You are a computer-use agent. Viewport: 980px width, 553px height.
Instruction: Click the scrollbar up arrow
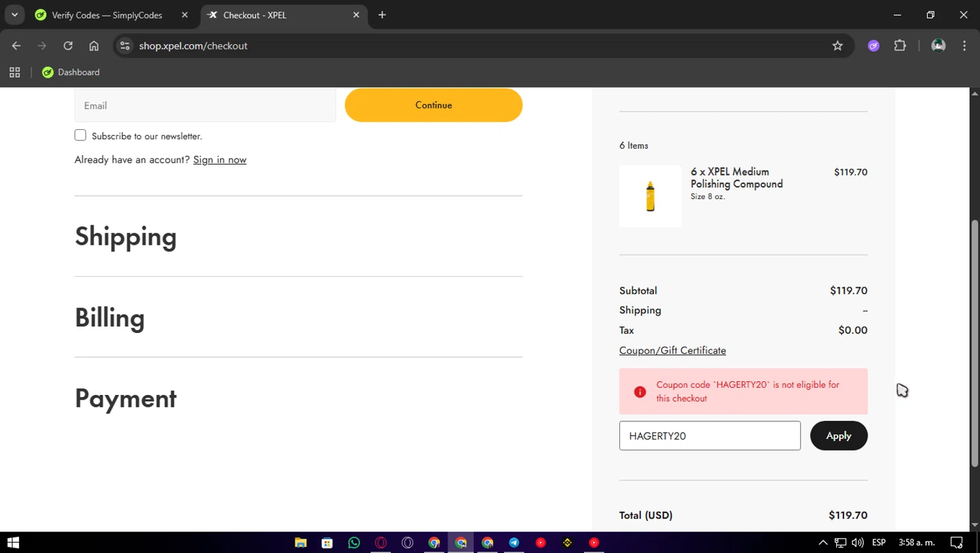click(975, 93)
